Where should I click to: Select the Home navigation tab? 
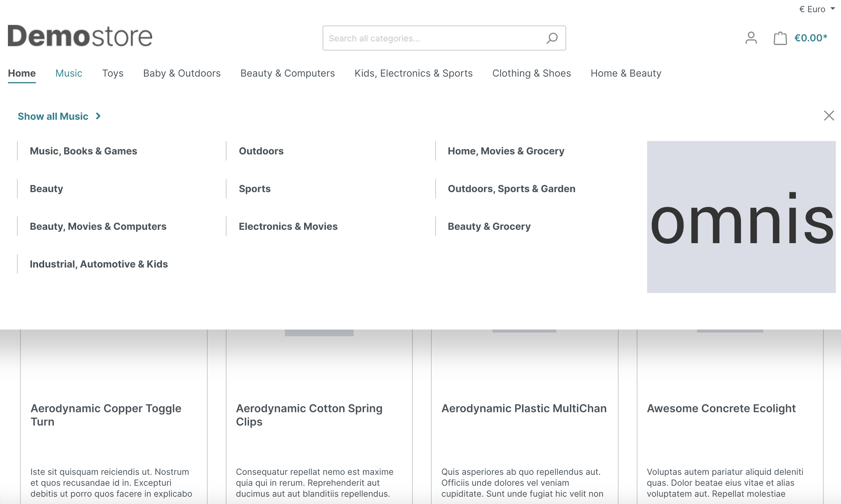tap(21, 73)
